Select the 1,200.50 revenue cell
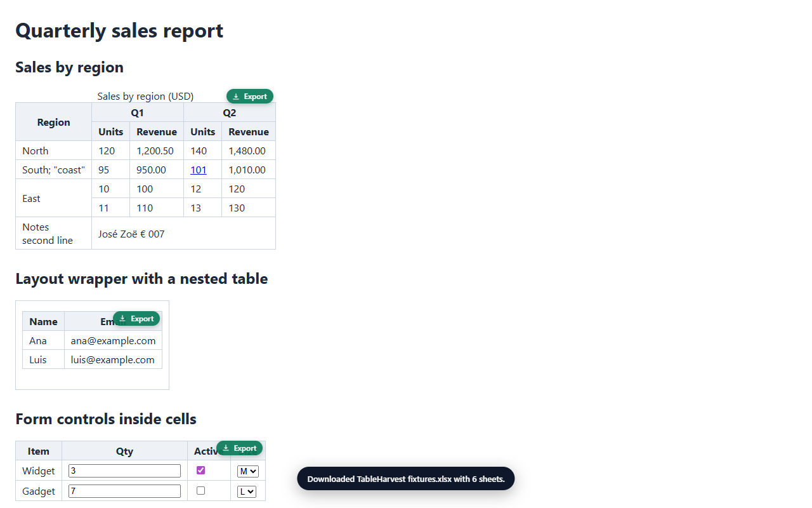Viewport: 812px width, 508px height. click(x=157, y=150)
